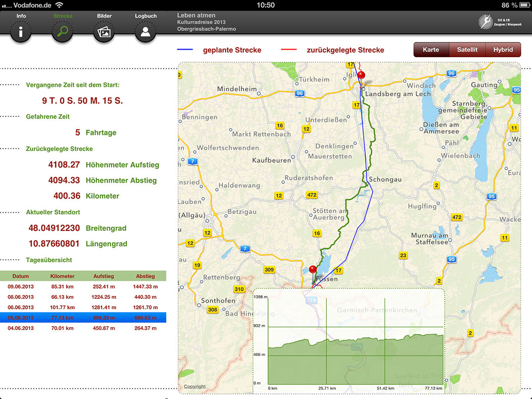Select the Strecke magnifier icon
Viewport: 532px width, 399px height.
62,32
